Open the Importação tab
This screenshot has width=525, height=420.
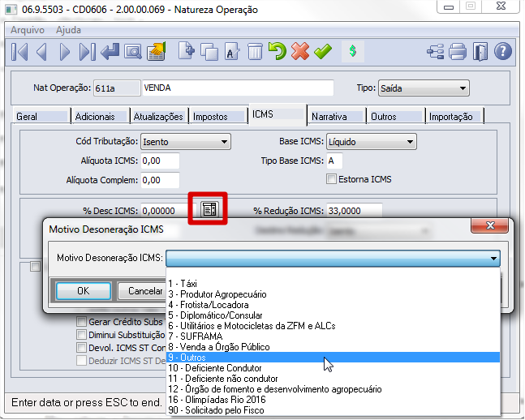[454, 117]
